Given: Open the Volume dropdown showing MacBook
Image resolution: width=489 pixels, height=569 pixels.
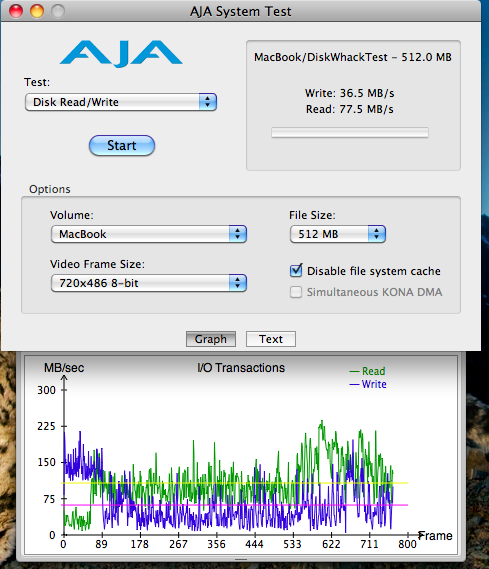Looking at the screenshot, I should [149, 234].
